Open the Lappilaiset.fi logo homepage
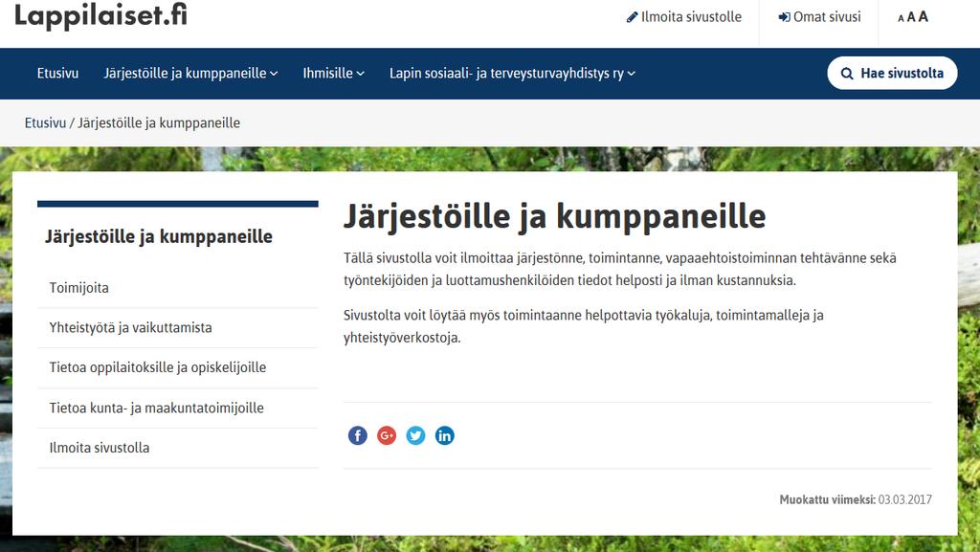 (100, 15)
